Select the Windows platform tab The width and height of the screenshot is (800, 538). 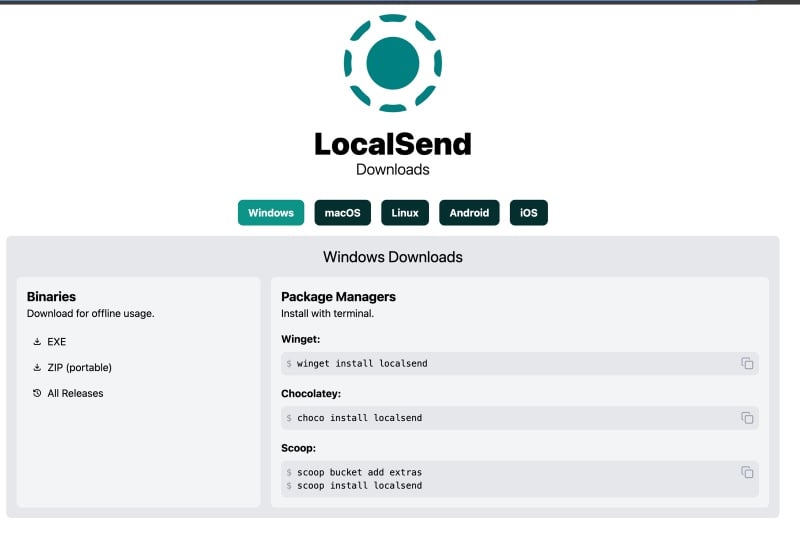[271, 212]
